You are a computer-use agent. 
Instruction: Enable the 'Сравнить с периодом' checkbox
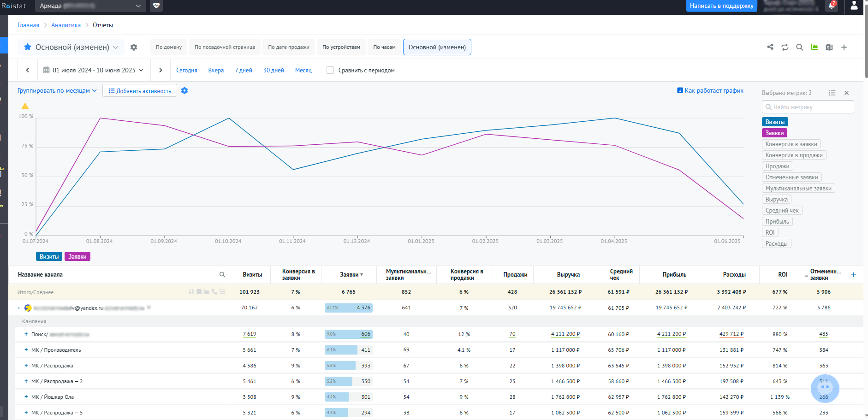(x=330, y=70)
